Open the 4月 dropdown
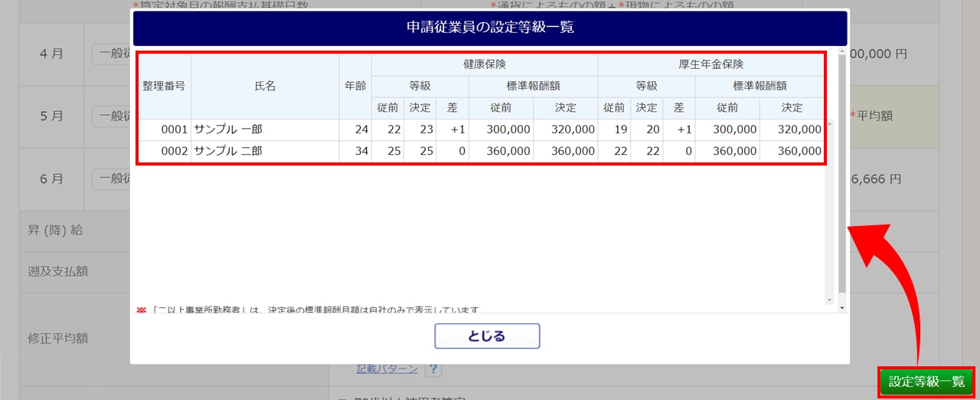 110,54
